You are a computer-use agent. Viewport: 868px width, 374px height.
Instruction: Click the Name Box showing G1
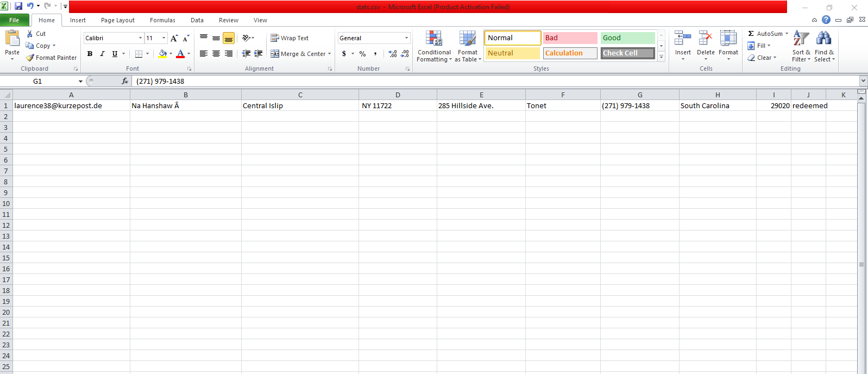38,81
